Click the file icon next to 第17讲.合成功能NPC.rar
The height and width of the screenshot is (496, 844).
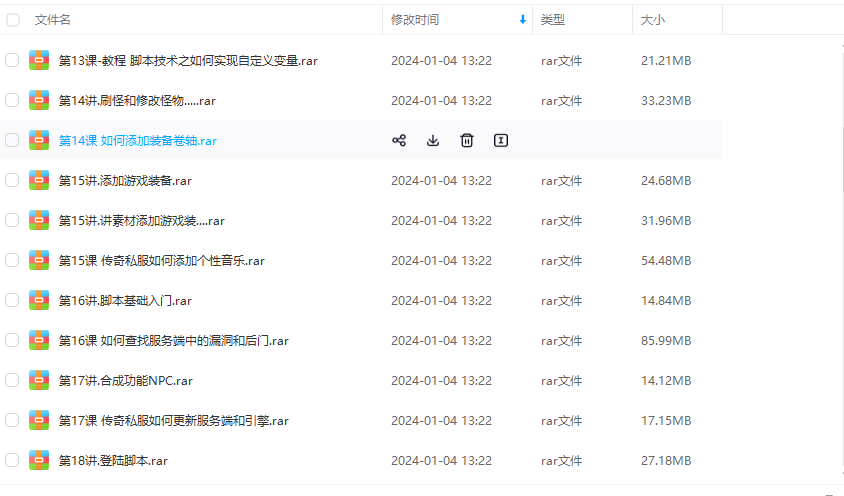[39, 380]
